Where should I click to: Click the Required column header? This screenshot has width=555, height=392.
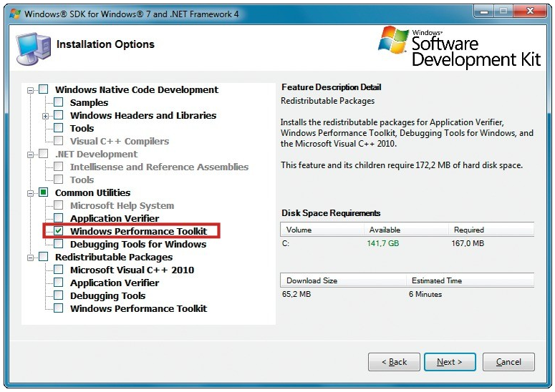[491, 230]
